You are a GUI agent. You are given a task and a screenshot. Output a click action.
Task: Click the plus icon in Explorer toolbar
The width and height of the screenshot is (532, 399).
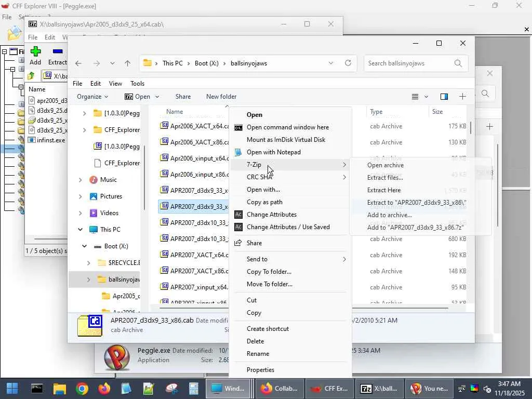pos(462,97)
